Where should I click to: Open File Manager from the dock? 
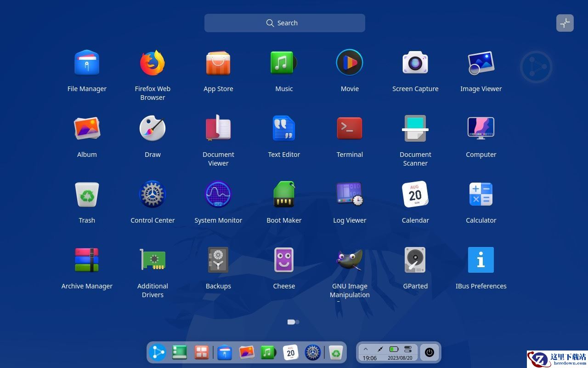point(225,352)
